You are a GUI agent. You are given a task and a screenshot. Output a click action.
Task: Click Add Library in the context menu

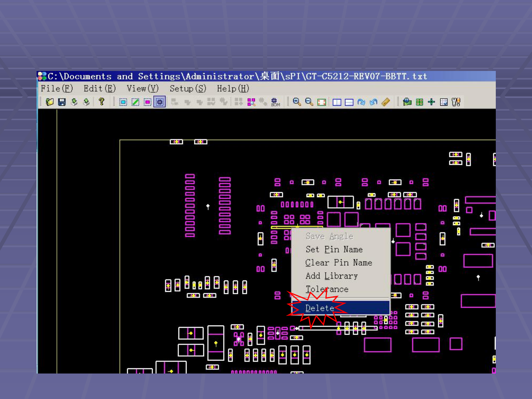click(331, 276)
